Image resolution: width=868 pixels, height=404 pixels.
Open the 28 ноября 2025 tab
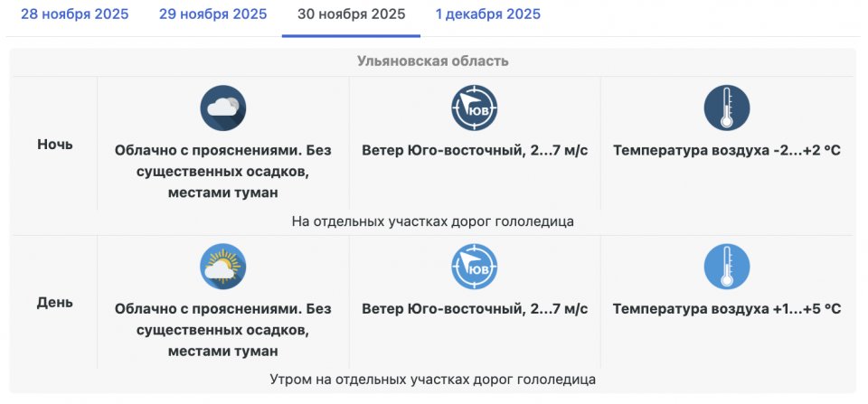[x=74, y=14]
